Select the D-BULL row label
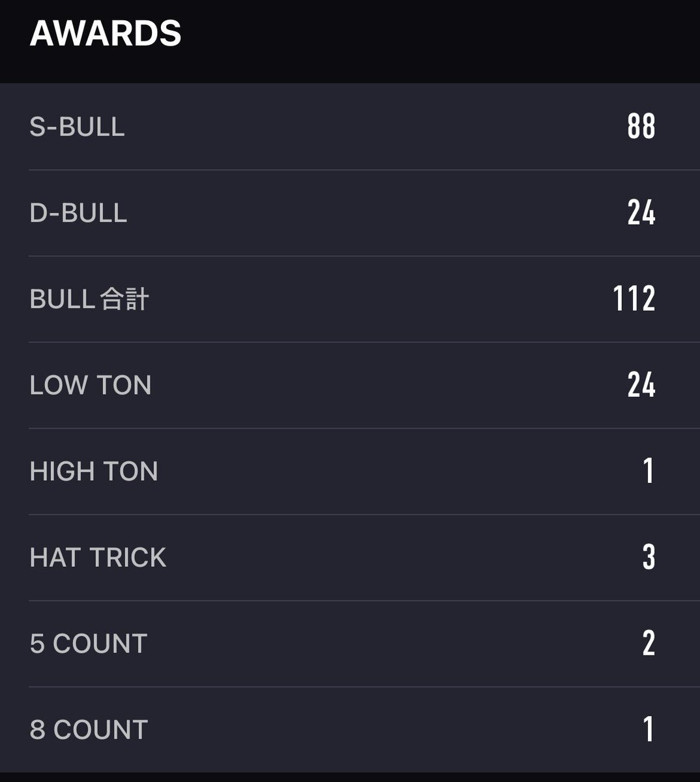Image resolution: width=700 pixels, height=782 pixels. click(78, 213)
